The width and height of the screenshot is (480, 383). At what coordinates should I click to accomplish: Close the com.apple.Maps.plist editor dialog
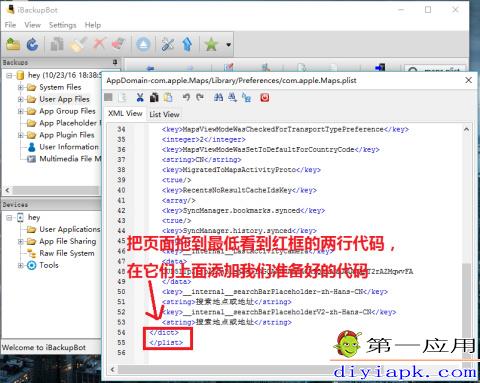(x=468, y=80)
